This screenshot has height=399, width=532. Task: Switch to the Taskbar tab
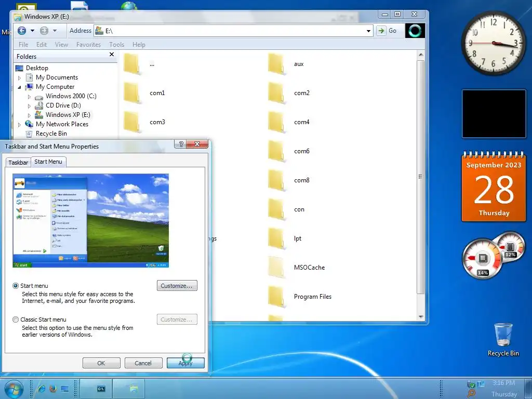[x=18, y=163]
